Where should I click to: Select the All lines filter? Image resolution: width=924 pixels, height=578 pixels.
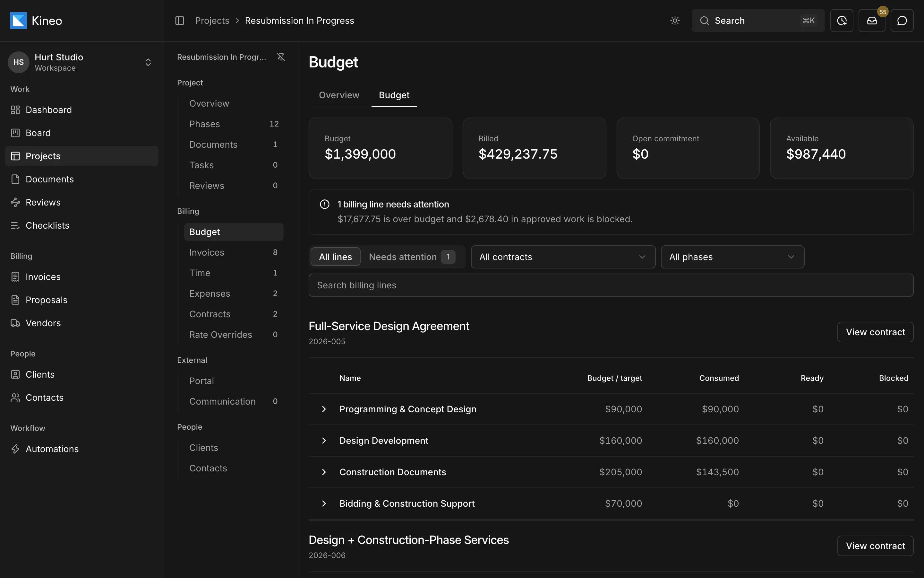[x=335, y=257]
